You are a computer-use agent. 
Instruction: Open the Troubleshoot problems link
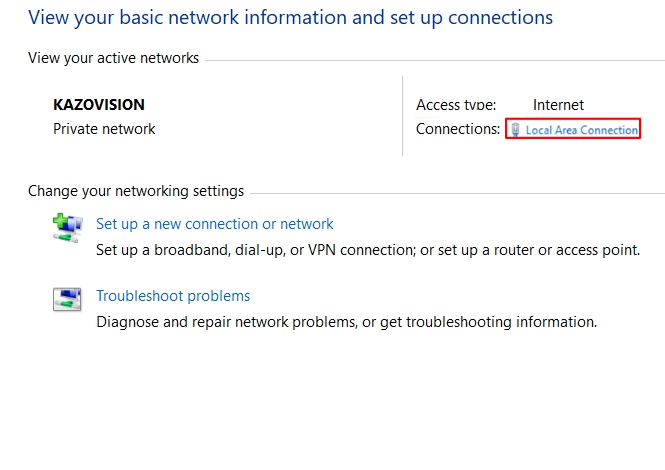click(173, 296)
